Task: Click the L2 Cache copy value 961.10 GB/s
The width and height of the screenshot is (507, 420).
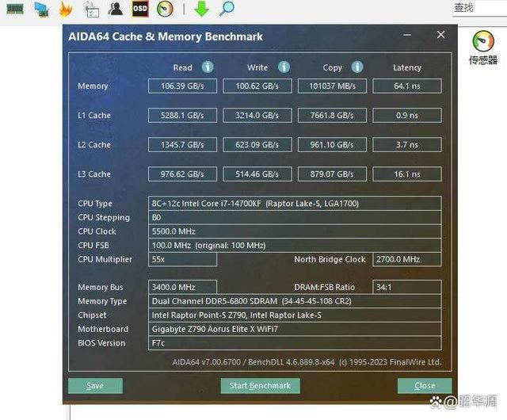Action: pos(332,145)
